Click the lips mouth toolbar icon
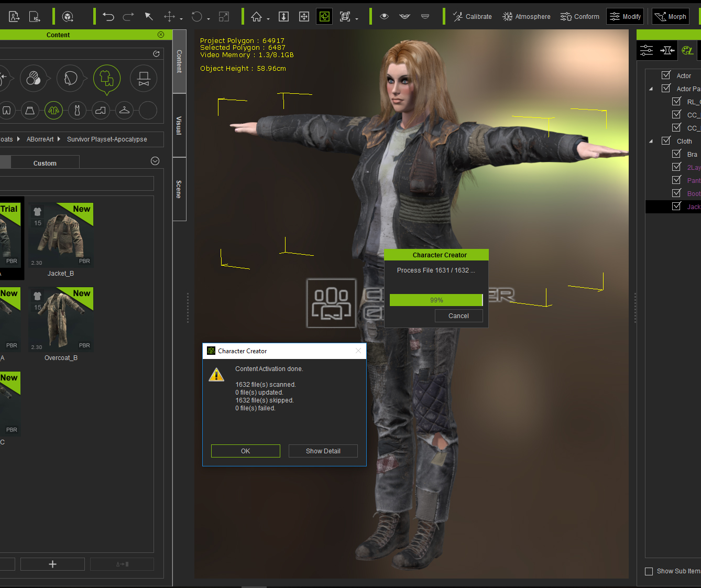The height and width of the screenshot is (588, 701). [404, 16]
